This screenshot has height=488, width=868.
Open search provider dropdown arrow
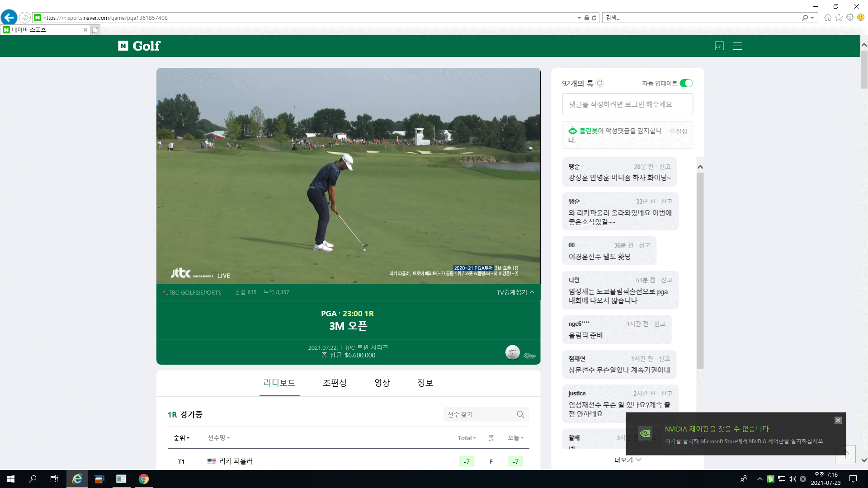point(812,18)
